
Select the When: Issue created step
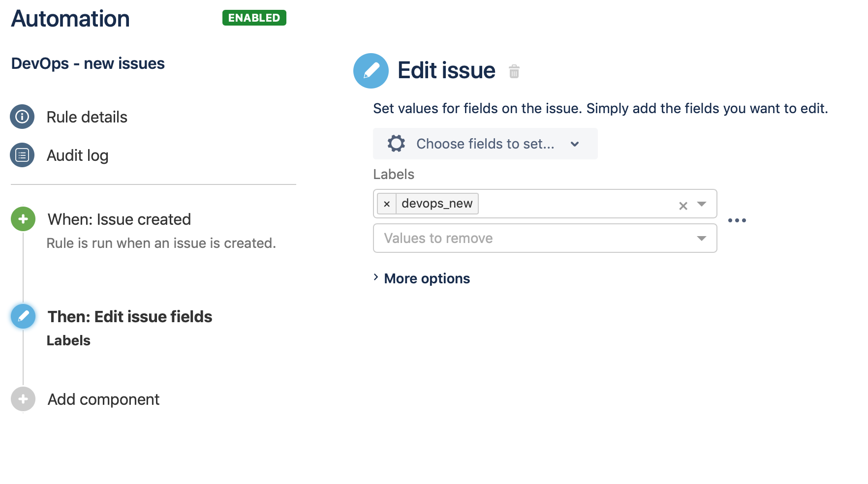tap(119, 219)
